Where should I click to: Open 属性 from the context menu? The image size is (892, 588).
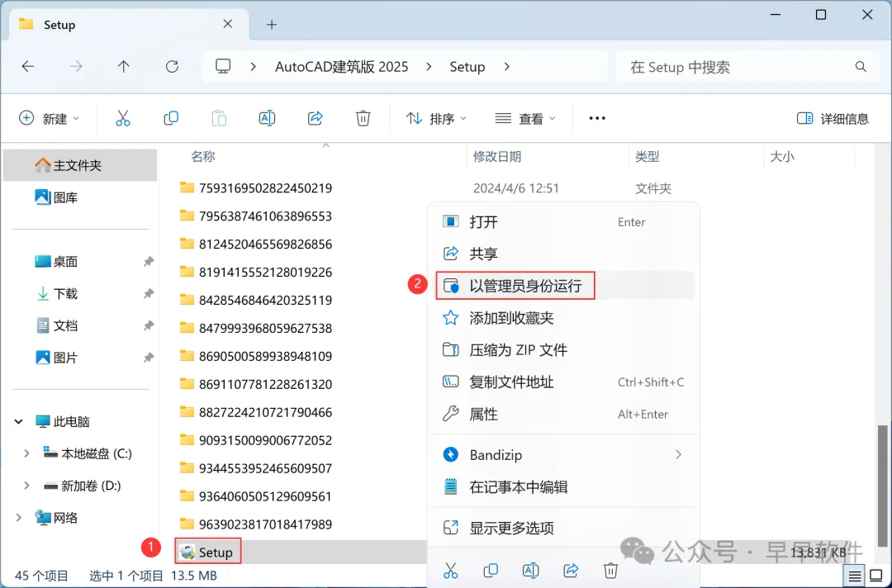pyautogui.click(x=563, y=414)
